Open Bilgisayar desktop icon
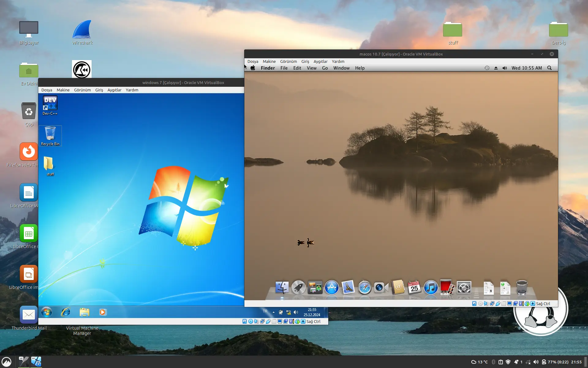This screenshot has width=588, height=368. tap(29, 33)
